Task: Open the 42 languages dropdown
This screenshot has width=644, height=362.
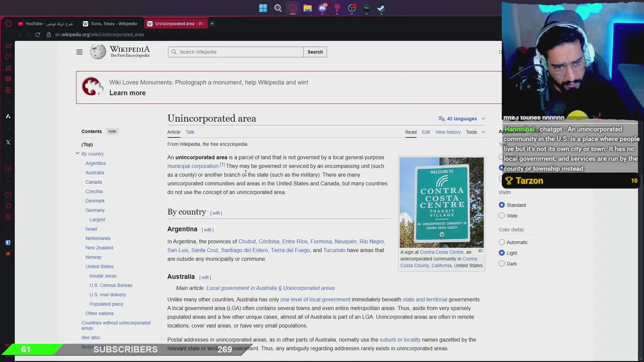Action: click(x=461, y=119)
